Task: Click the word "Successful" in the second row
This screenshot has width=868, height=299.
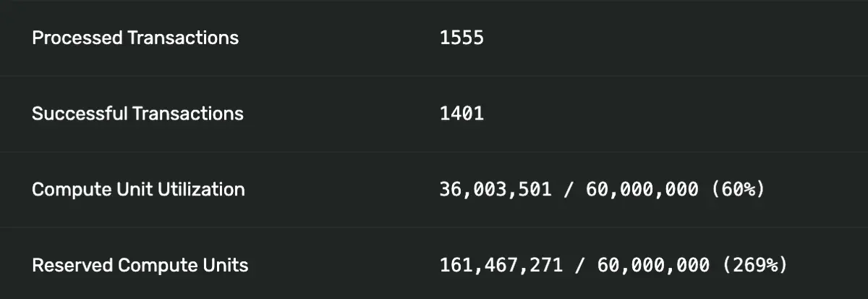Action: click(80, 114)
